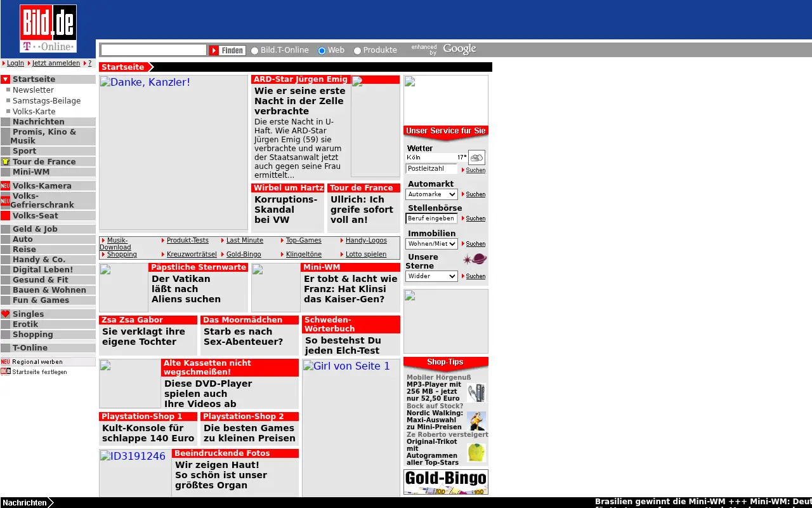Open the Girl von Seite 1 image
This screenshot has height=508, width=812.
point(351,428)
